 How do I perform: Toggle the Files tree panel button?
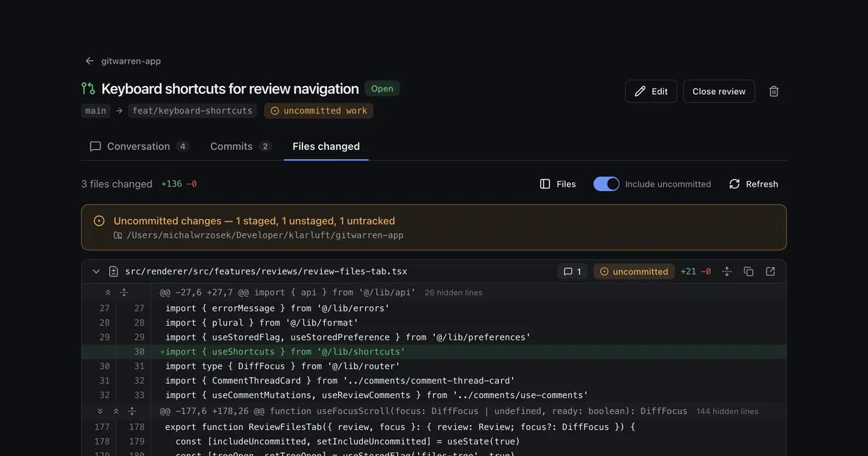pos(558,184)
